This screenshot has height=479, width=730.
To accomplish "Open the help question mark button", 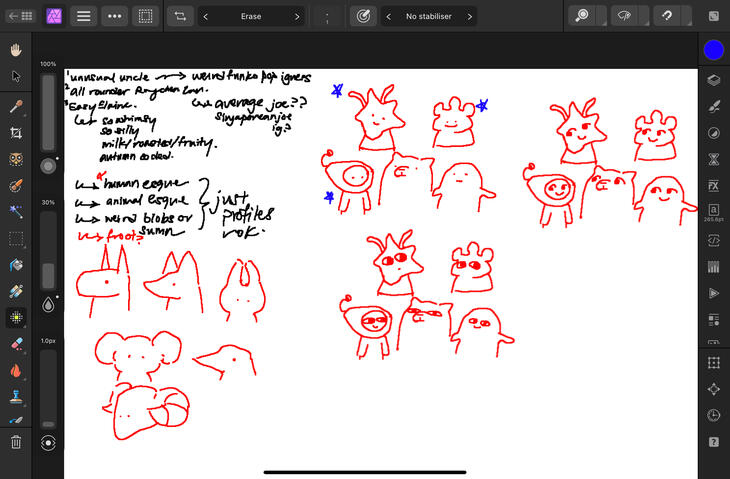I will point(713,441).
